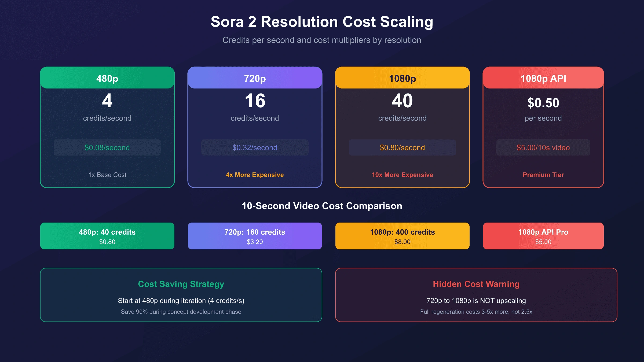The height and width of the screenshot is (362, 644).
Task: Click the $0.08/second price badge
Action: coord(107,147)
